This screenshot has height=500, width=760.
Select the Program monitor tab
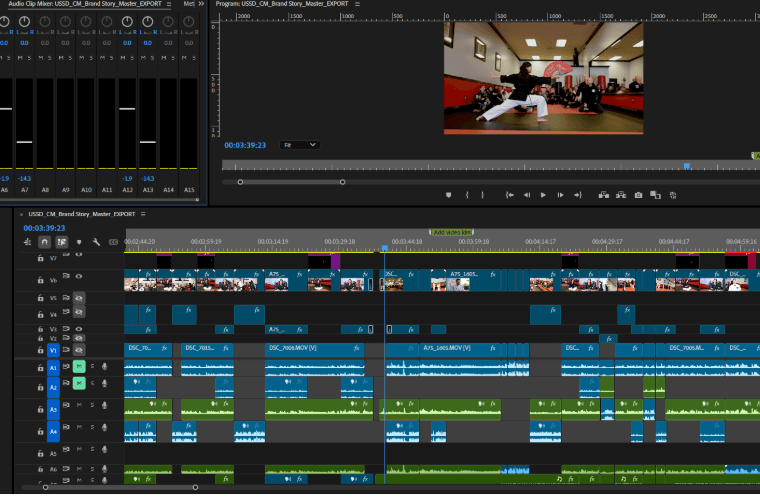coord(282,4)
